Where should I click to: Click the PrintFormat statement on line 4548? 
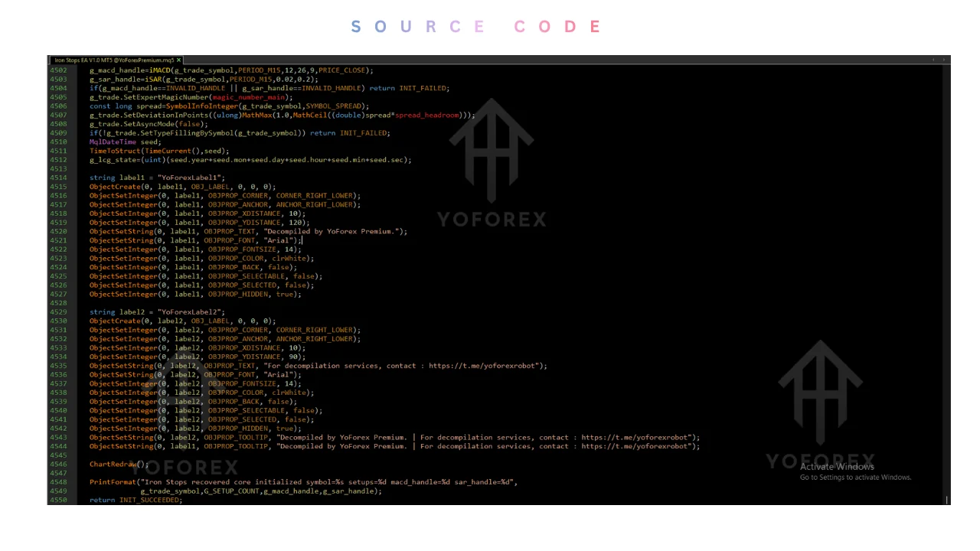[x=303, y=483]
